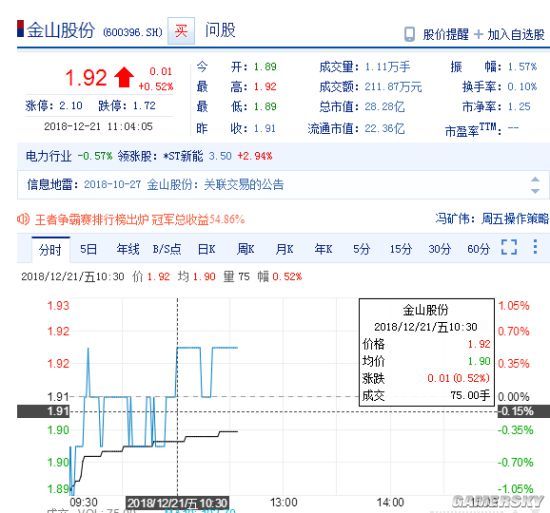Open the 电力行业 sector link
The height and width of the screenshot is (513, 550).
[49, 156]
